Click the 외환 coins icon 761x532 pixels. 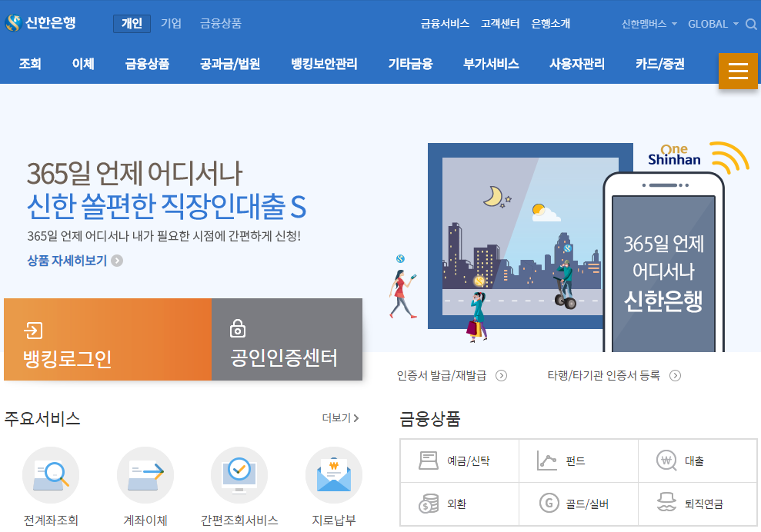tap(429, 504)
